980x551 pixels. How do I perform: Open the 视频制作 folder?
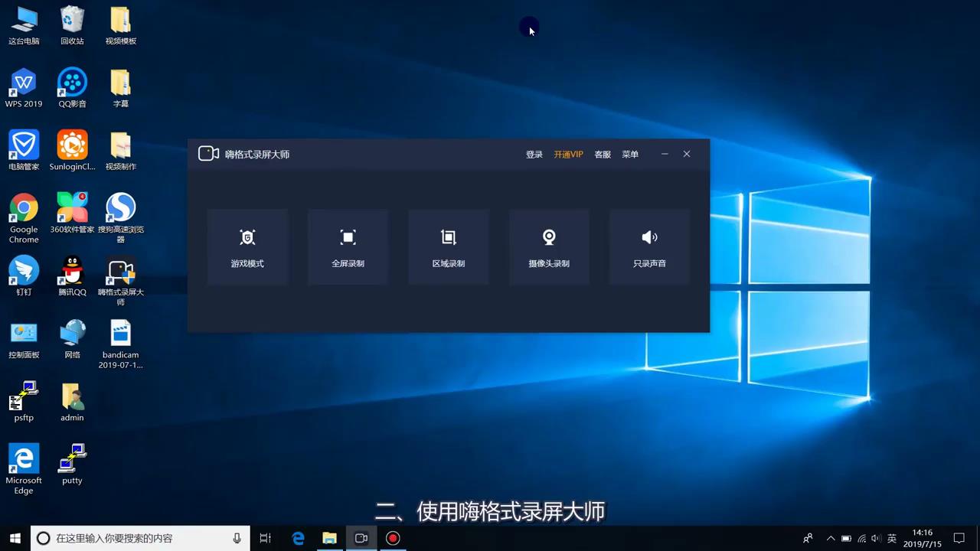121,151
